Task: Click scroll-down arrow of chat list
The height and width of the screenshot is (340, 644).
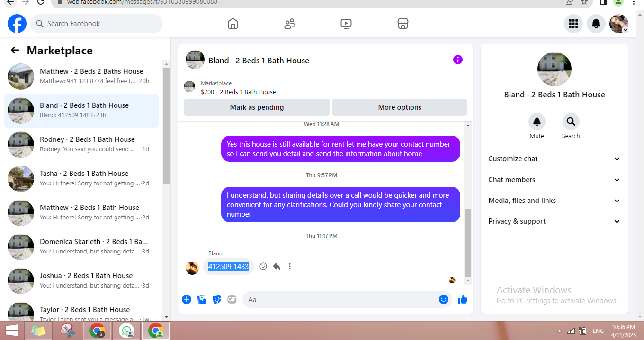Action: coord(166,317)
